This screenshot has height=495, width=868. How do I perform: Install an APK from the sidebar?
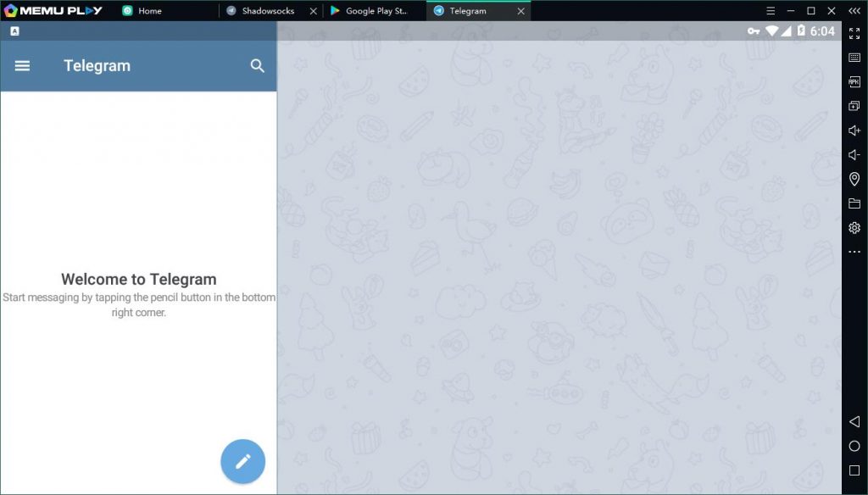pyautogui.click(x=854, y=81)
